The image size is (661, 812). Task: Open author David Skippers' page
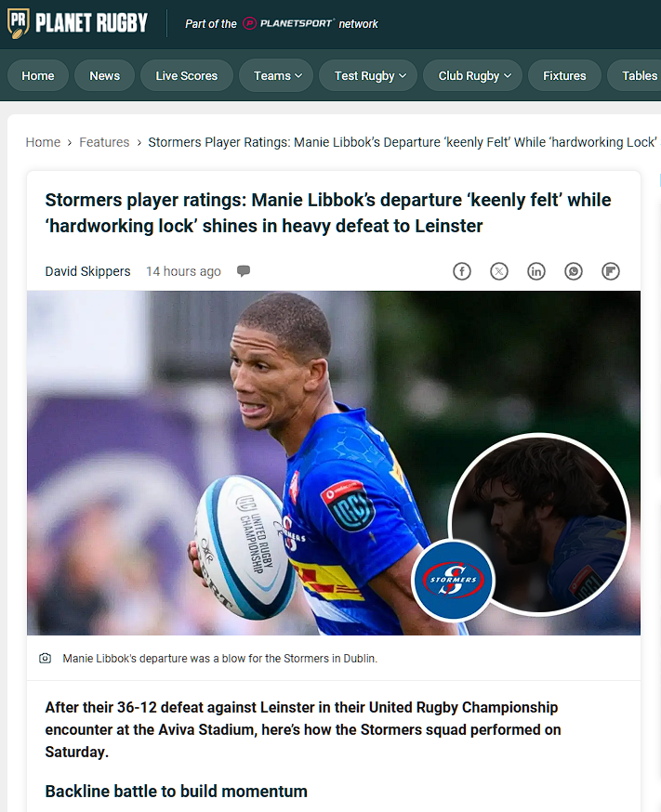[87, 271]
